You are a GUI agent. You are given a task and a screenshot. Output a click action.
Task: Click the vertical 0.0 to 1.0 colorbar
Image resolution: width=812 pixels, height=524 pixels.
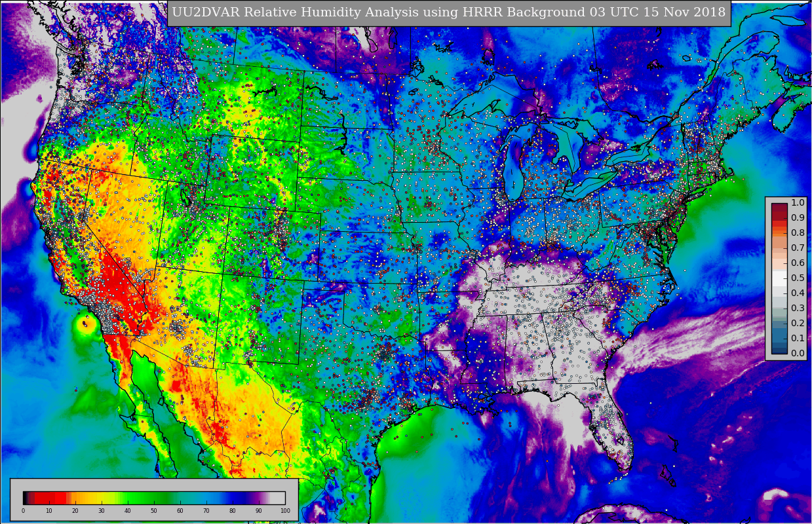point(779,278)
